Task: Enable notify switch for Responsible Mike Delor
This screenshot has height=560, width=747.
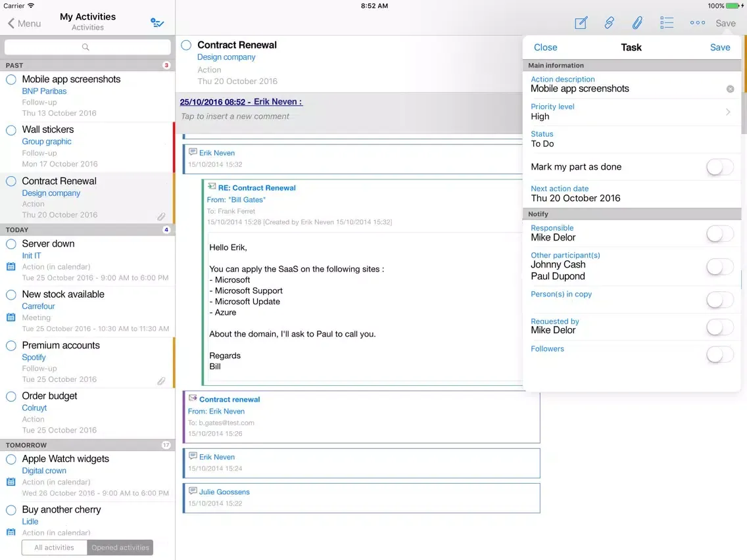Action: pos(719,233)
